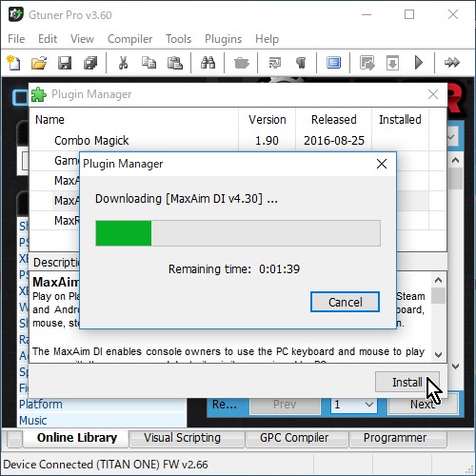The width and height of the screenshot is (476, 476).
Task: Click the Name column header
Action: (134, 120)
